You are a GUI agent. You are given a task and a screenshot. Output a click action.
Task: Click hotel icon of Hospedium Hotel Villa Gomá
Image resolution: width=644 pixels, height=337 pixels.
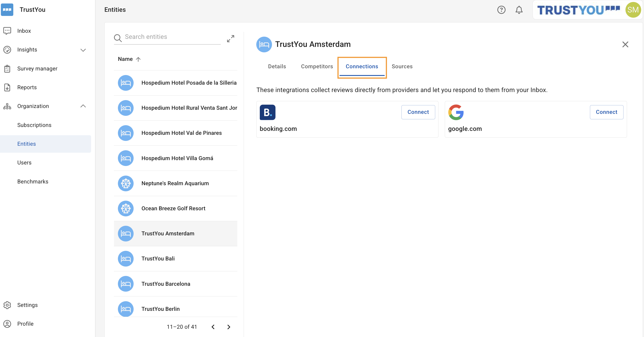[126, 158]
